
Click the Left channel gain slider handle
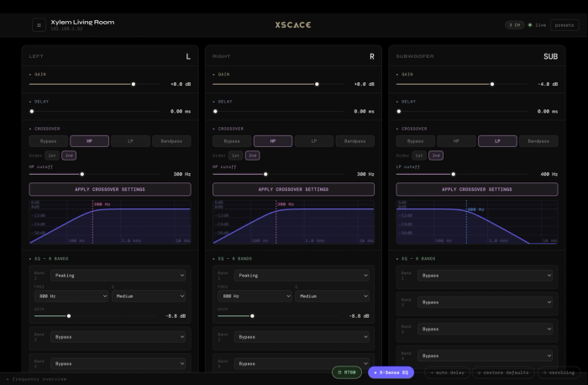click(x=134, y=84)
